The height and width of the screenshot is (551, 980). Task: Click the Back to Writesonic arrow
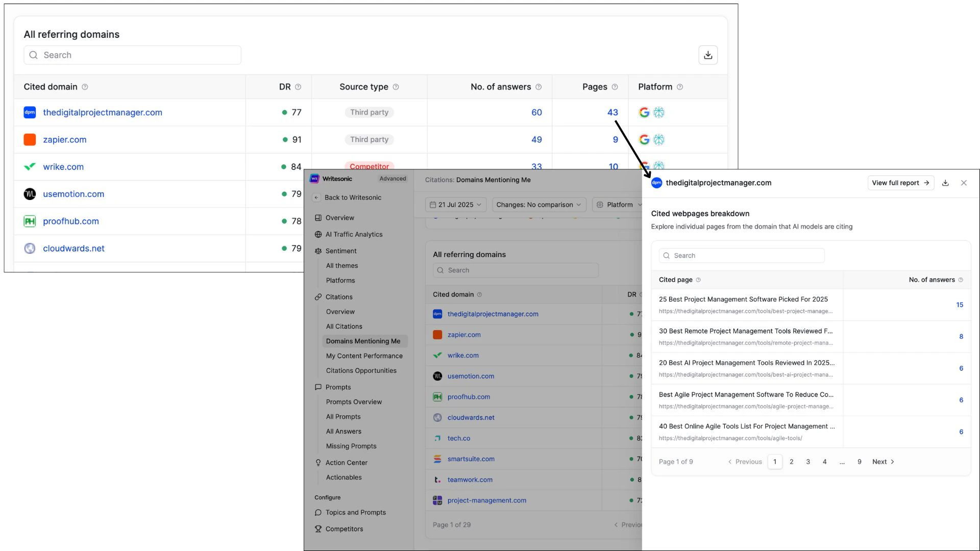[x=316, y=198]
